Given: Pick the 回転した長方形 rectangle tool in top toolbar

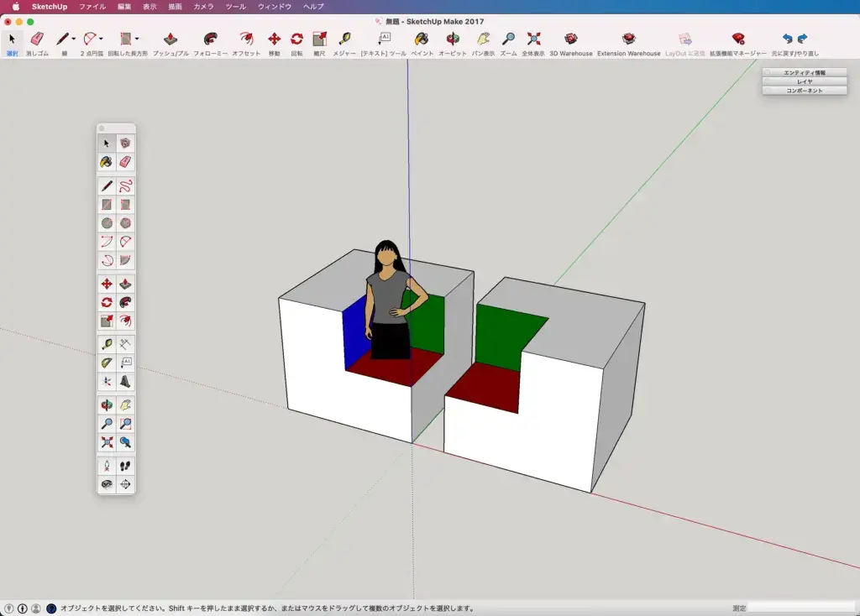Looking at the screenshot, I should [x=126, y=39].
